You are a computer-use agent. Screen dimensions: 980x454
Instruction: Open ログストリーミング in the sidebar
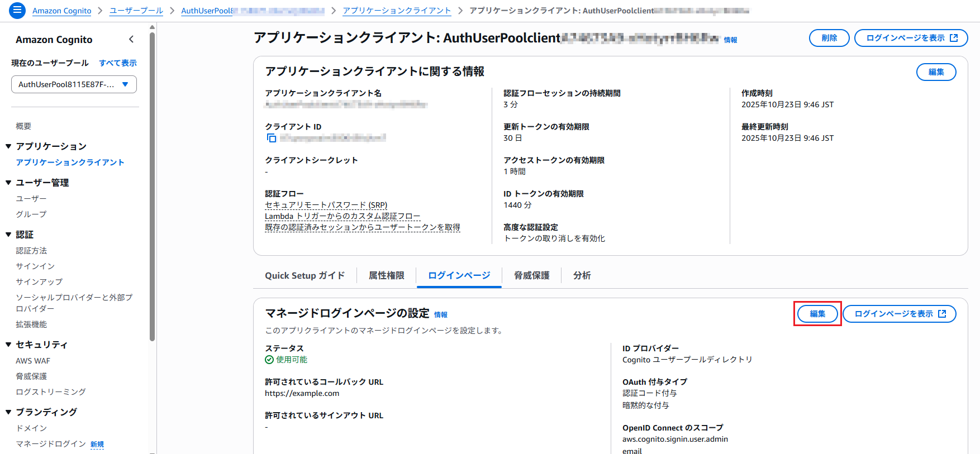pyautogui.click(x=51, y=392)
